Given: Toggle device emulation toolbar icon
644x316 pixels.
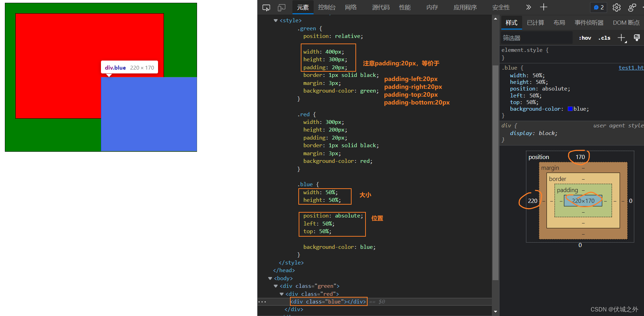Looking at the screenshot, I should click(282, 7).
